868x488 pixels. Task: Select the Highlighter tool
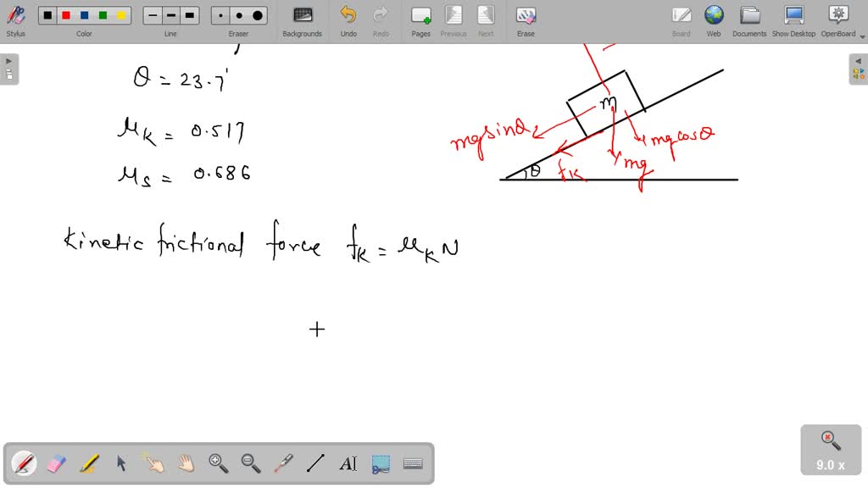coord(87,463)
